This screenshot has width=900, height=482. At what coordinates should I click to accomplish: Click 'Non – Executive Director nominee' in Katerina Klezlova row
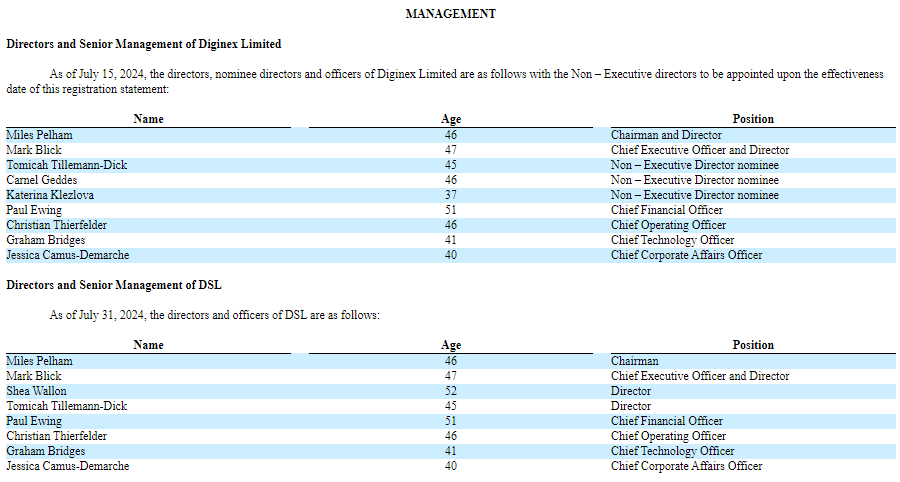[x=695, y=195]
